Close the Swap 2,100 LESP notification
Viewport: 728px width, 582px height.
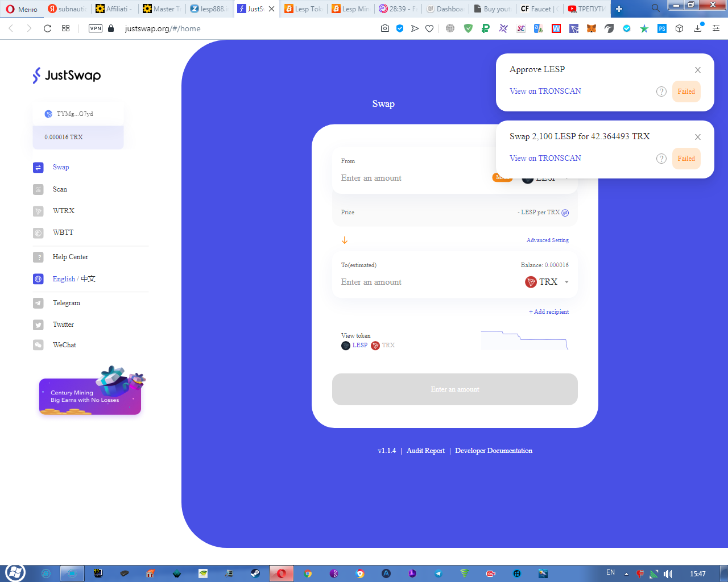click(698, 137)
